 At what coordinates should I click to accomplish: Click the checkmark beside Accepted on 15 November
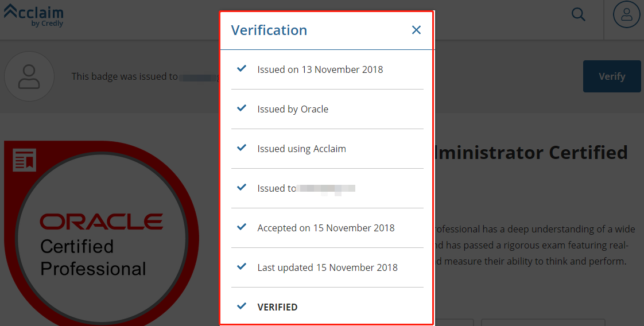[x=242, y=227]
